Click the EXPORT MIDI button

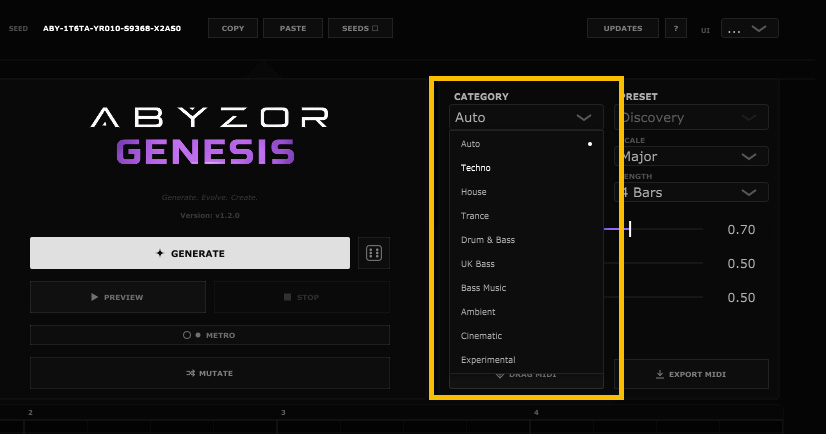pyautogui.click(x=691, y=374)
